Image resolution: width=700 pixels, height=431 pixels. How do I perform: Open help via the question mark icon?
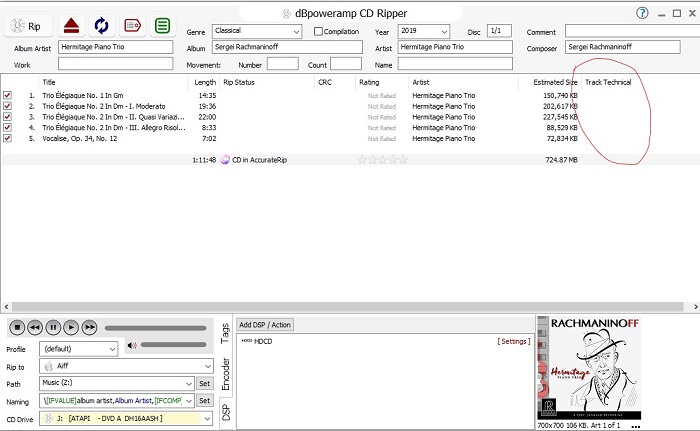click(643, 12)
